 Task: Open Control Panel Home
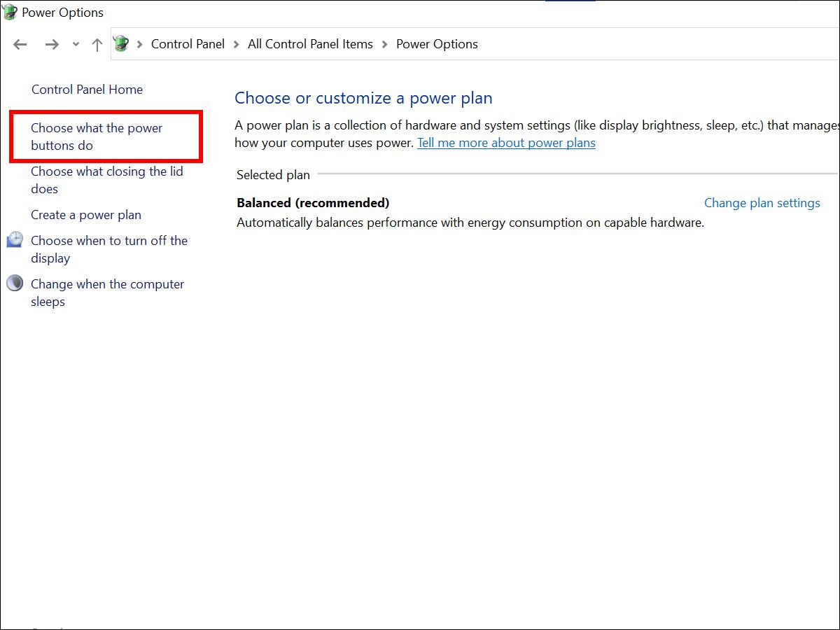click(87, 90)
